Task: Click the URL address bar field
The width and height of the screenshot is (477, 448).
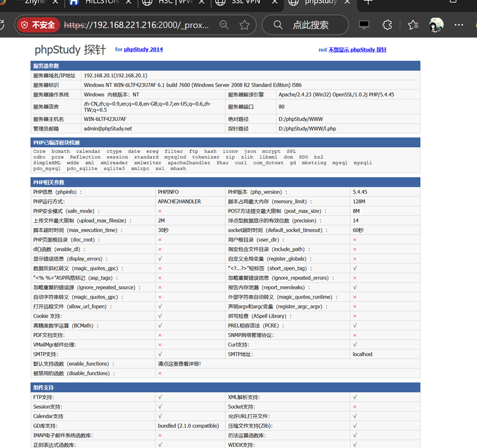Action: click(x=136, y=25)
